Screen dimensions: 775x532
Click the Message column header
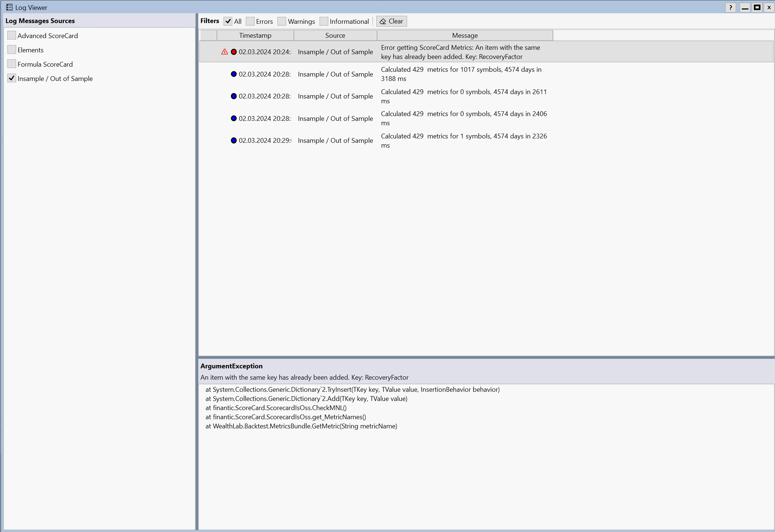(465, 36)
